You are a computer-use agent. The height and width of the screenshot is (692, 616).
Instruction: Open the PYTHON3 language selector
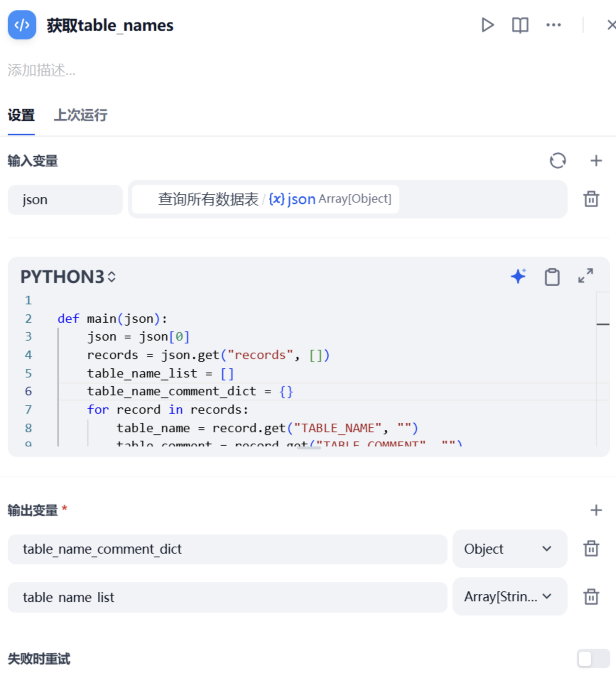(x=68, y=277)
